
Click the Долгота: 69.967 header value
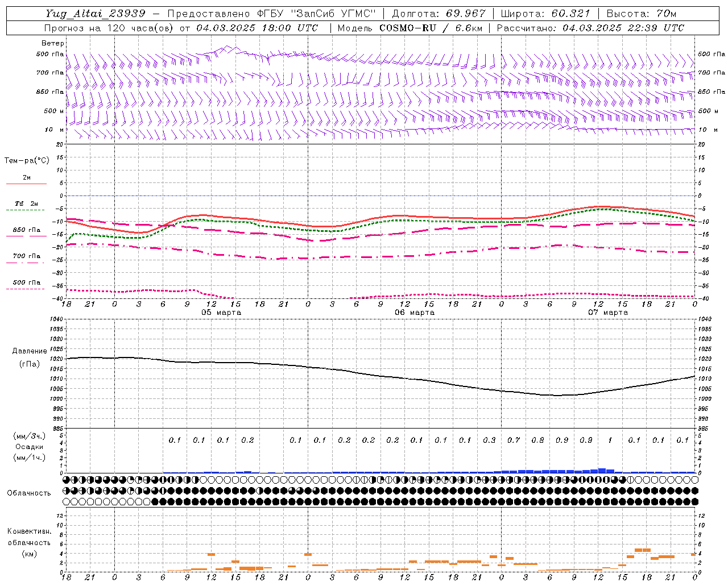(439, 14)
